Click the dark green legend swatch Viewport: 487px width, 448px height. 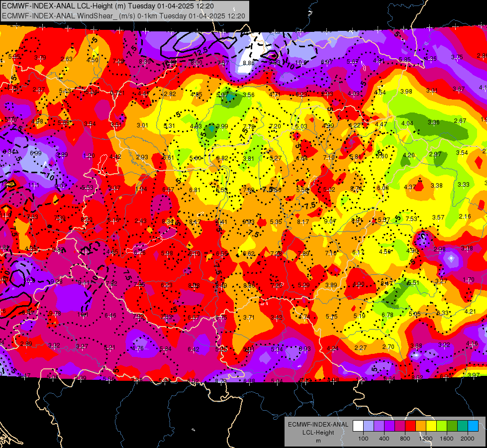coord(452,426)
